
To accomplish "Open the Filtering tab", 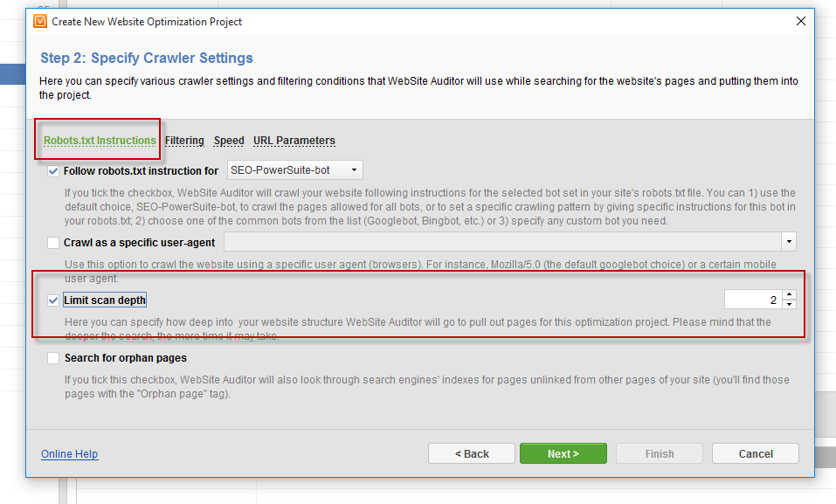I will (x=184, y=141).
